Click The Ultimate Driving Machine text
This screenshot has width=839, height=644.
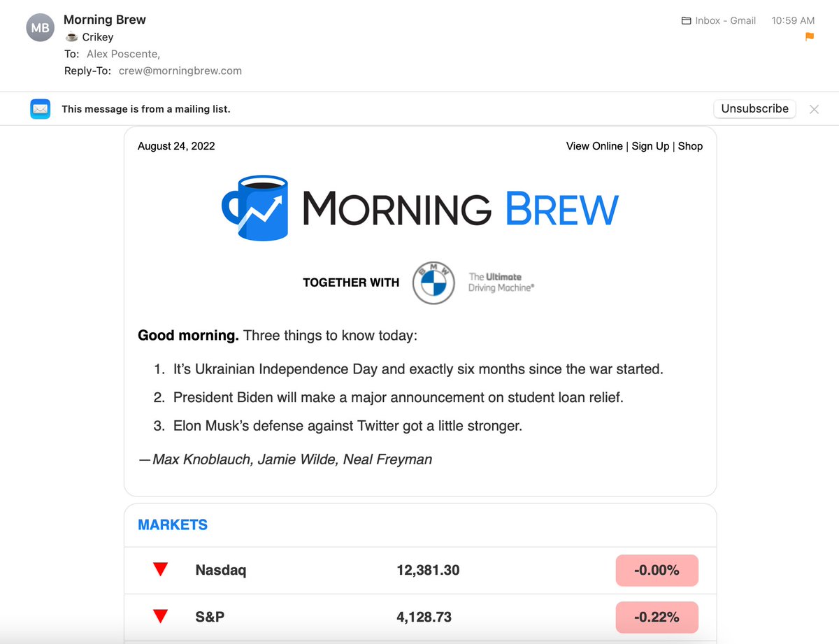(x=501, y=282)
